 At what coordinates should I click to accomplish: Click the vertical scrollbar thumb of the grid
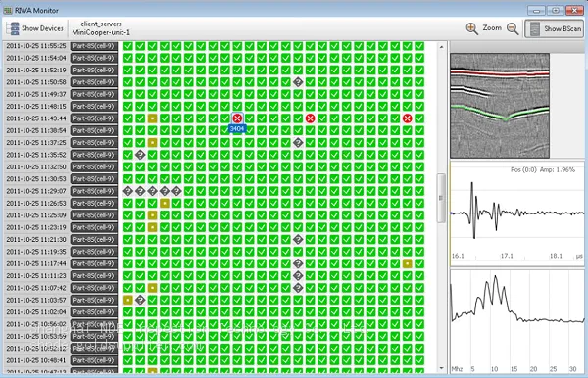[x=441, y=198]
